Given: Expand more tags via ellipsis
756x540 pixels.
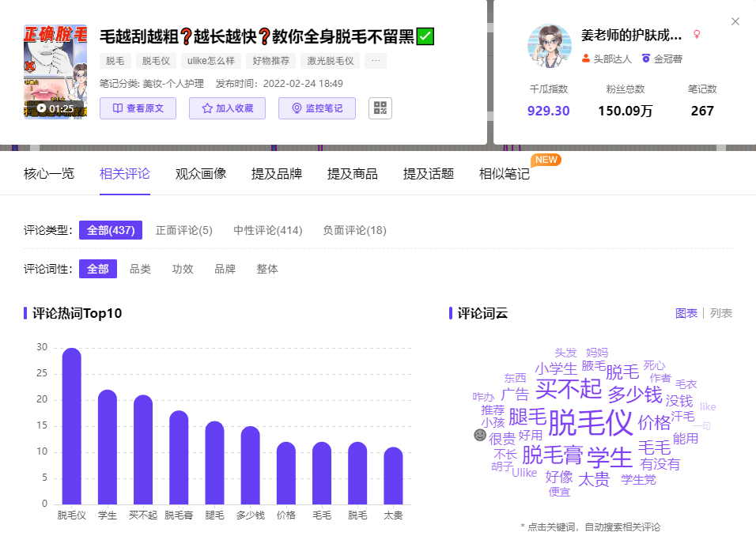Looking at the screenshot, I should pyautogui.click(x=376, y=61).
